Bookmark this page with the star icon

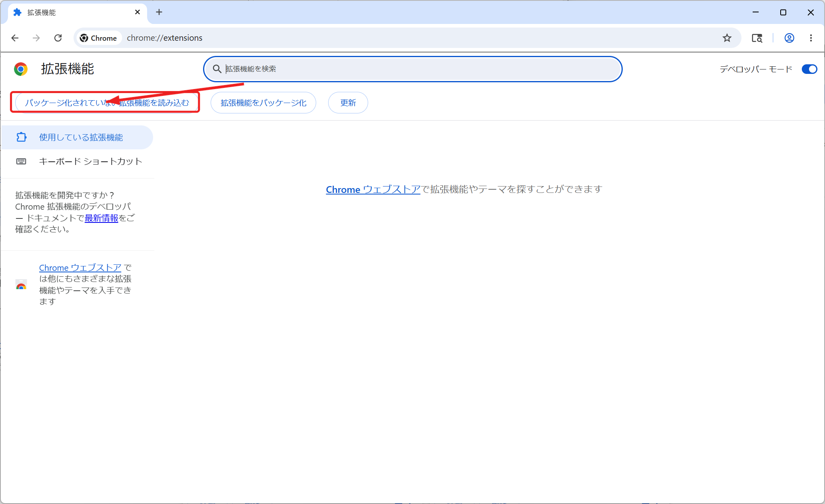coord(727,38)
